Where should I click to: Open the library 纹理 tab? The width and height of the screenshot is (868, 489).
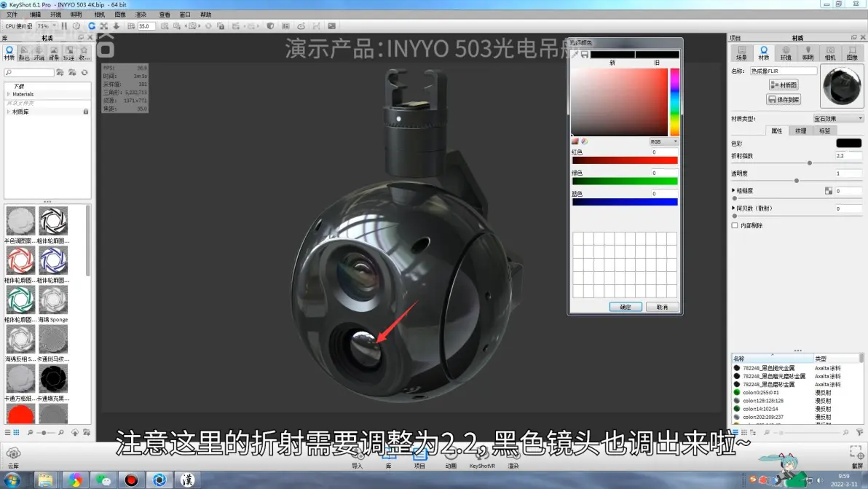coord(68,53)
